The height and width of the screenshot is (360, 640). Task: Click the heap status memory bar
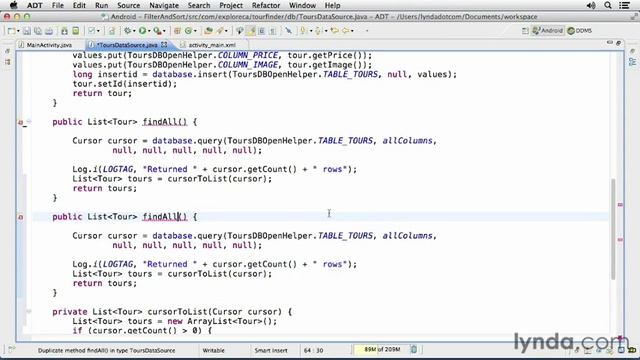[x=381, y=349]
